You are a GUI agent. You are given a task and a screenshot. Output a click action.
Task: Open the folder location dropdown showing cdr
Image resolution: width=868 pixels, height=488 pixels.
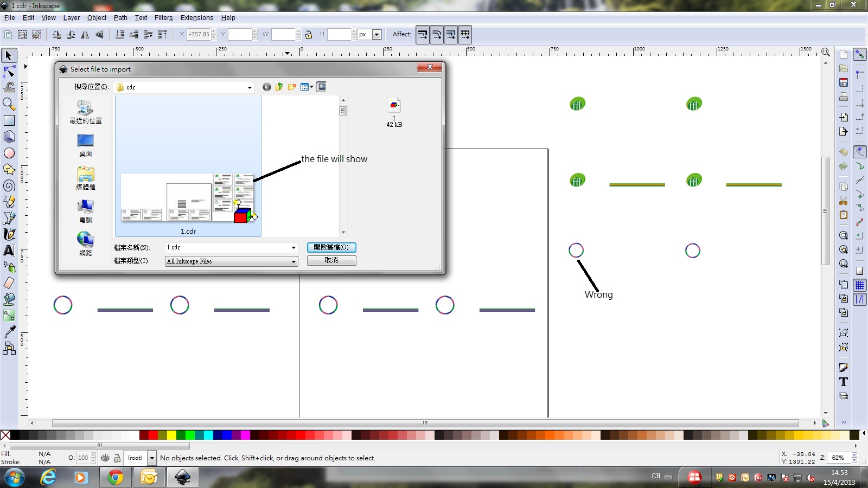click(x=250, y=87)
